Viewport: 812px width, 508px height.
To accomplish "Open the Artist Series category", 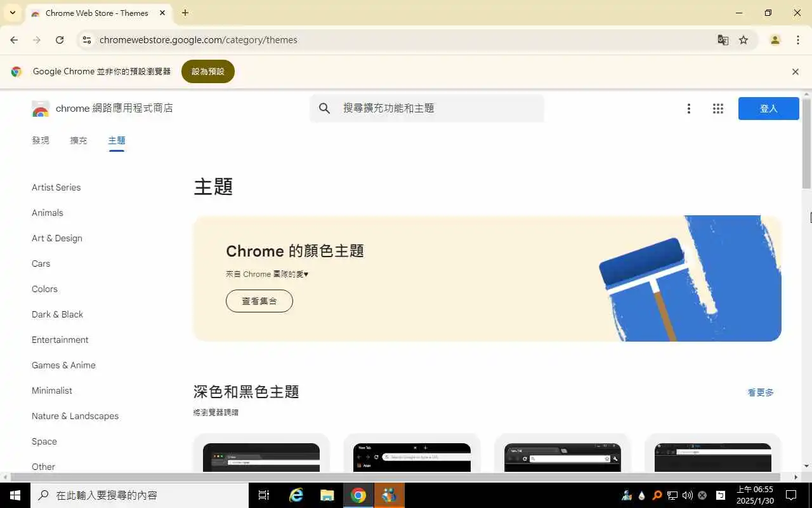I will click(x=56, y=187).
